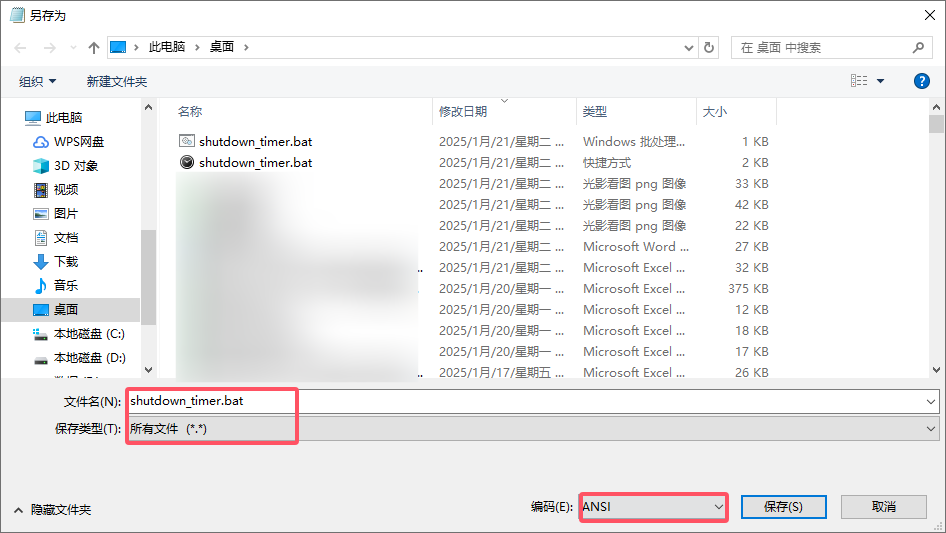Screen dimensions: 946x533
Task: Sort files by 修改日期 column header
Action: 462,111
